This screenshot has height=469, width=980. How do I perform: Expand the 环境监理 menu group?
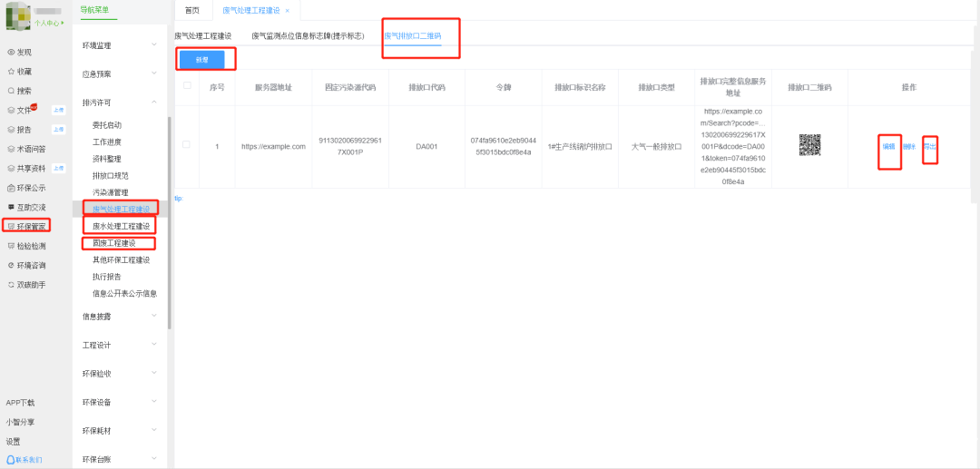point(120,45)
